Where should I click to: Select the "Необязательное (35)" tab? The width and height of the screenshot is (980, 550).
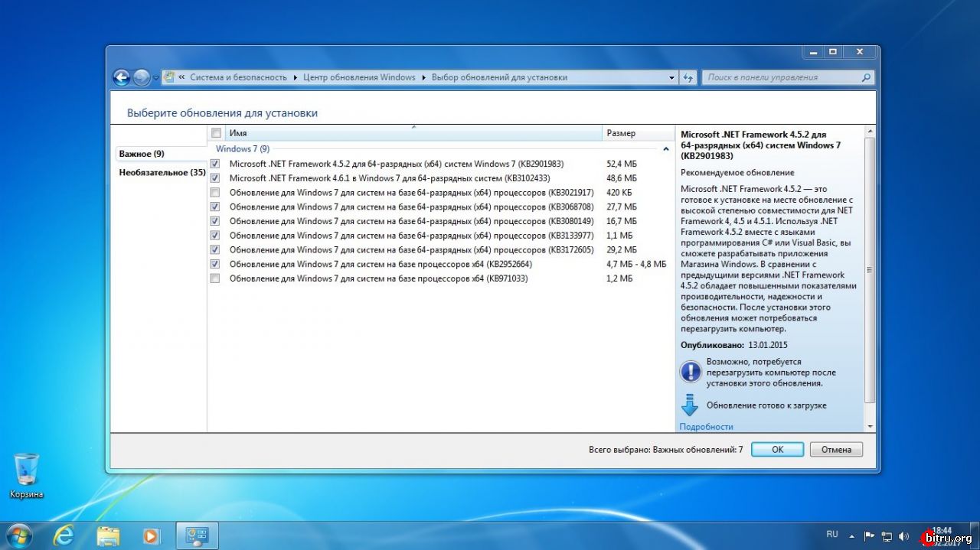click(x=162, y=172)
